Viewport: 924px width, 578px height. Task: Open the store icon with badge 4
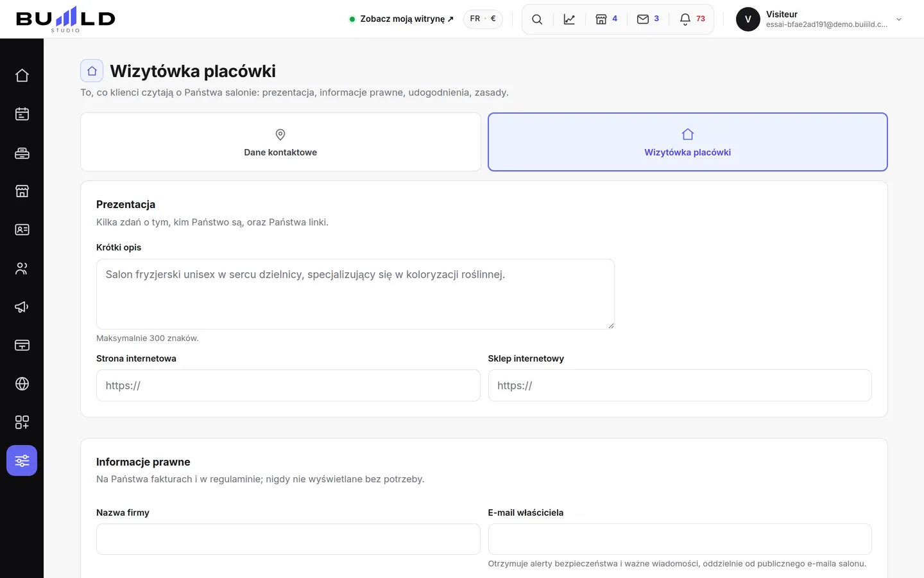click(x=606, y=19)
